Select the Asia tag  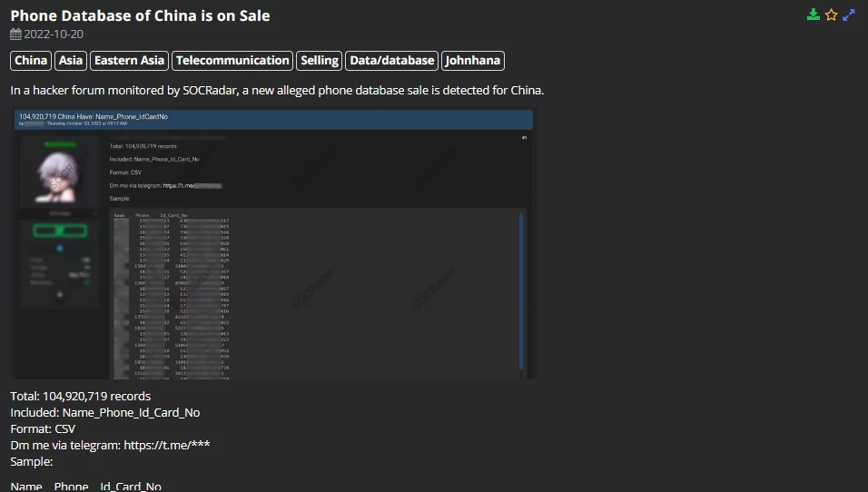click(x=71, y=60)
